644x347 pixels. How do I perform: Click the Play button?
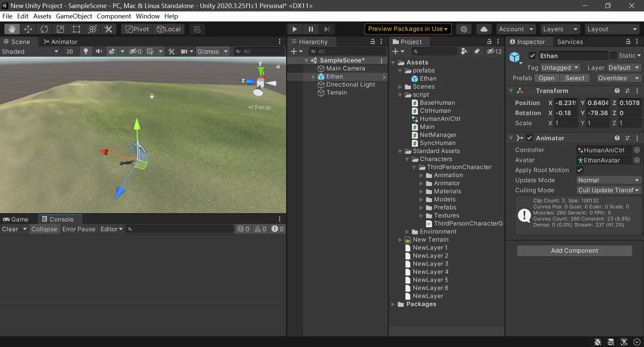click(x=295, y=29)
